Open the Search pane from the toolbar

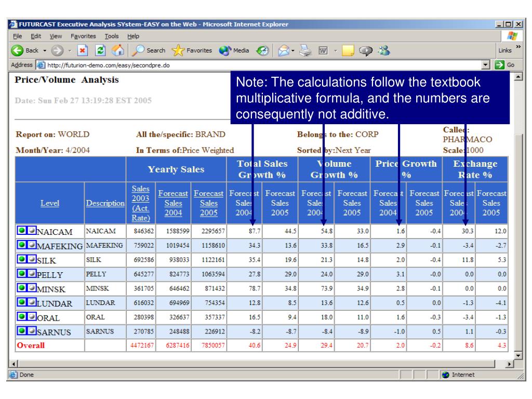click(x=149, y=50)
